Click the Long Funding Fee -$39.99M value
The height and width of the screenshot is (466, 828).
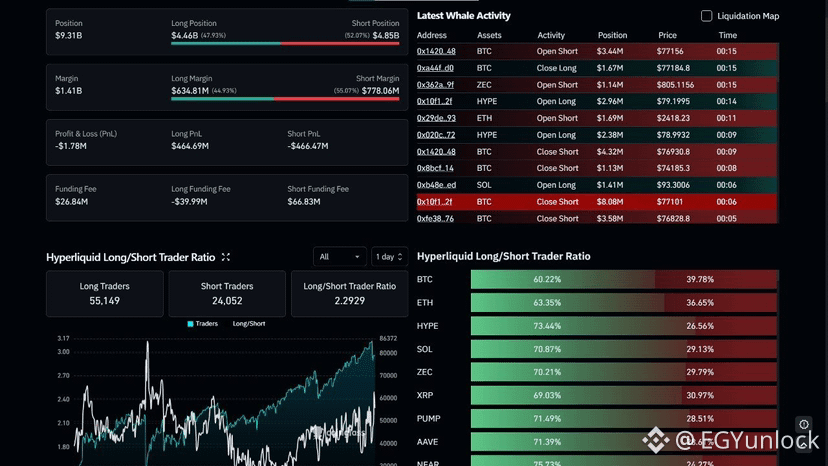click(189, 202)
